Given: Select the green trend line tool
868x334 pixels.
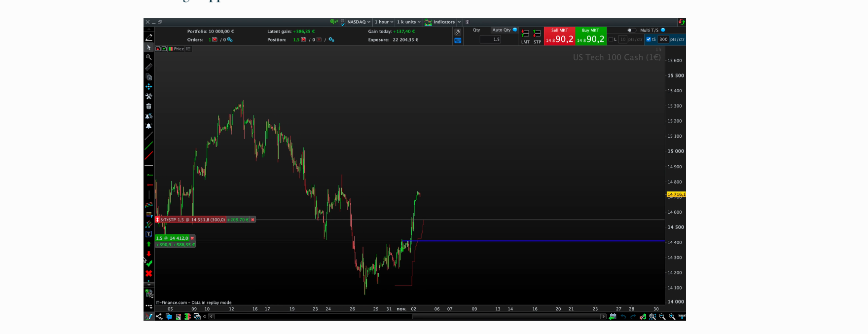Looking at the screenshot, I should 148,146.
